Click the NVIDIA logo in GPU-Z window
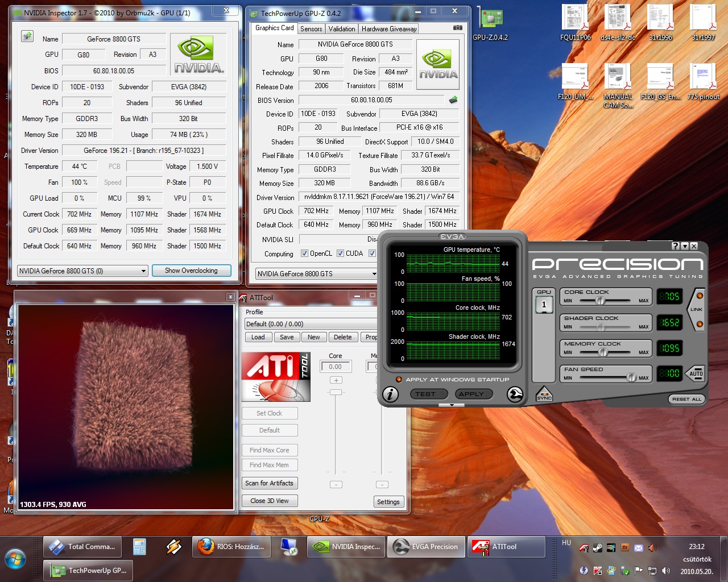 pyautogui.click(x=438, y=64)
